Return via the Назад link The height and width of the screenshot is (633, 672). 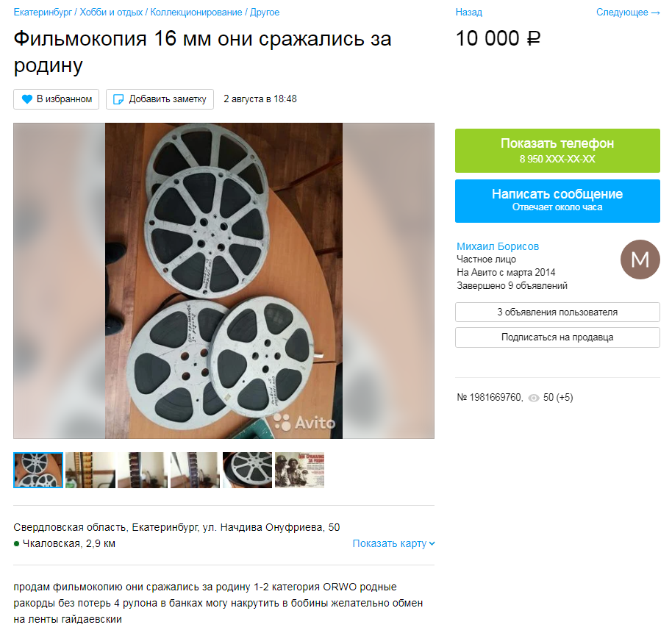click(x=468, y=12)
